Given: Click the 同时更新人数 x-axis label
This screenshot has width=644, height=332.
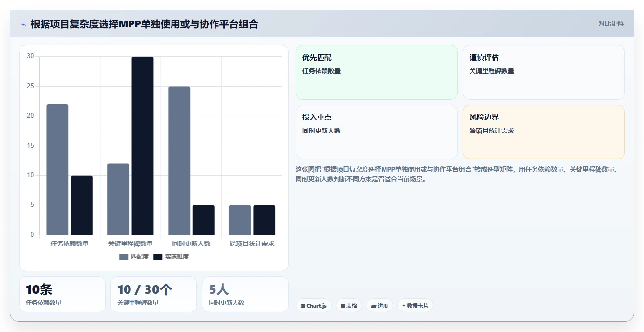Looking at the screenshot, I should pos(191,243).
